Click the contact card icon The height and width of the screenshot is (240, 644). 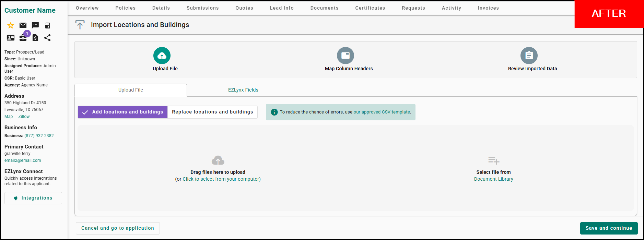pos(11,38)
